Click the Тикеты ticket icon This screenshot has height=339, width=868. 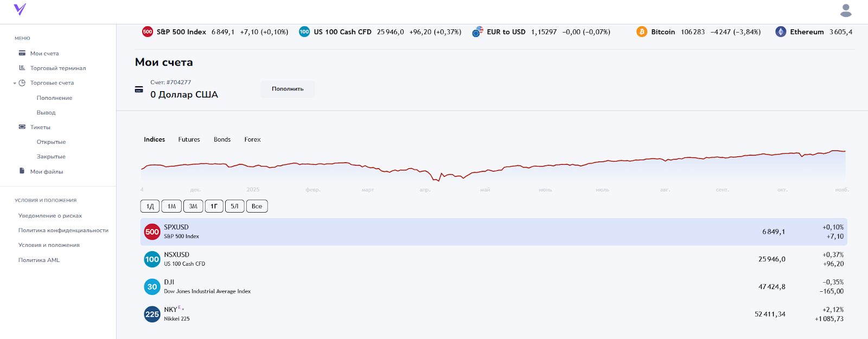[22, 127]
